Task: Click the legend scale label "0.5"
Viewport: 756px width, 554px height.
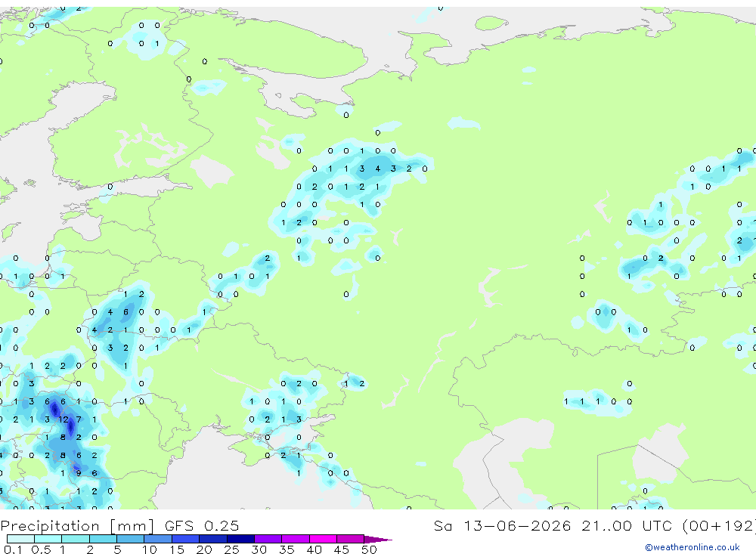Action: pyautogui.click(x=41, y=549)
